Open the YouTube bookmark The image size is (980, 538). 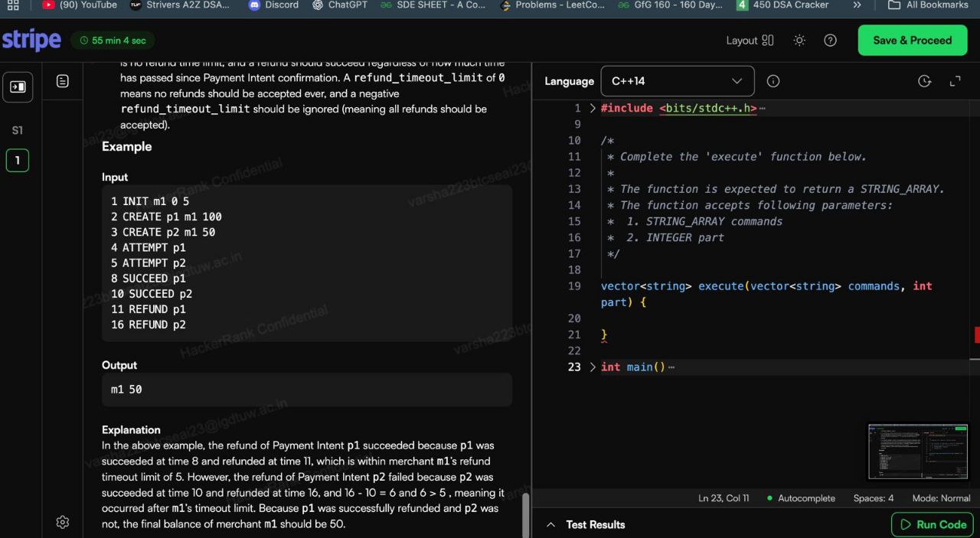(x=80, y=5)
